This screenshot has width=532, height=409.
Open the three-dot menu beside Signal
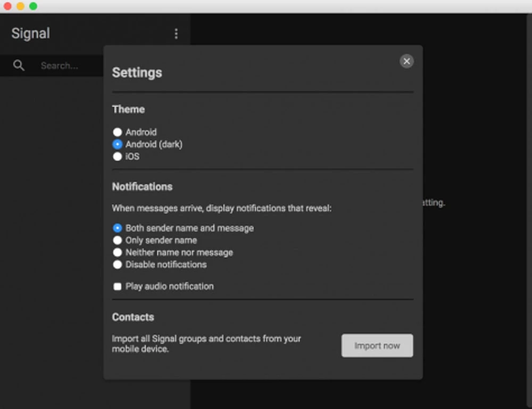[x=176, y=34]
